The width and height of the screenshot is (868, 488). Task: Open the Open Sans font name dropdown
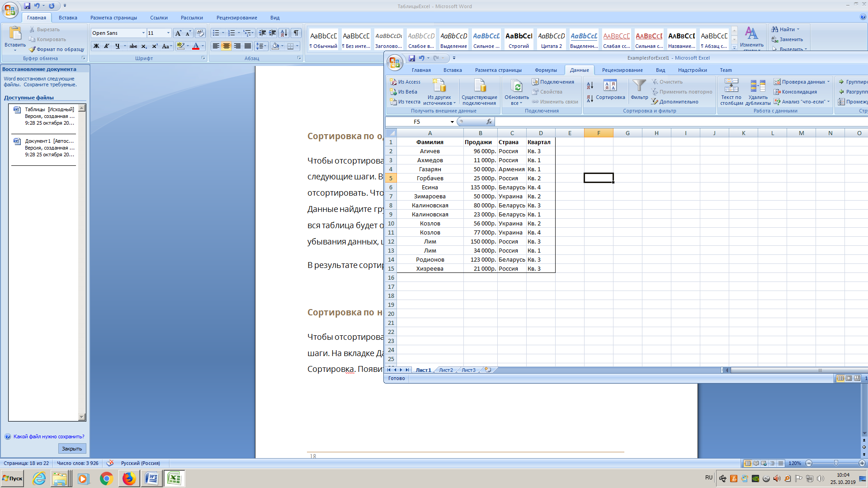(x=143, y=33)
